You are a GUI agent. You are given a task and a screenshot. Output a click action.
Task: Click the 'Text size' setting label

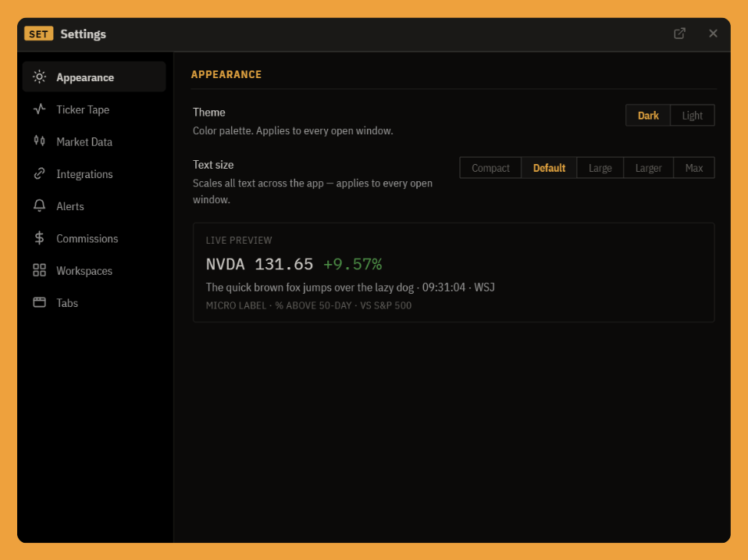tap(213, 165)
